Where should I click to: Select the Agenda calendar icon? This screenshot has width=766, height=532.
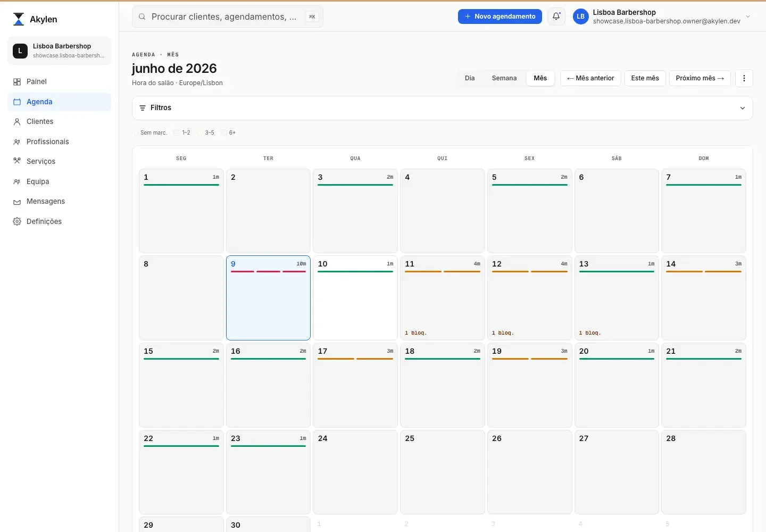pos(17,102)
